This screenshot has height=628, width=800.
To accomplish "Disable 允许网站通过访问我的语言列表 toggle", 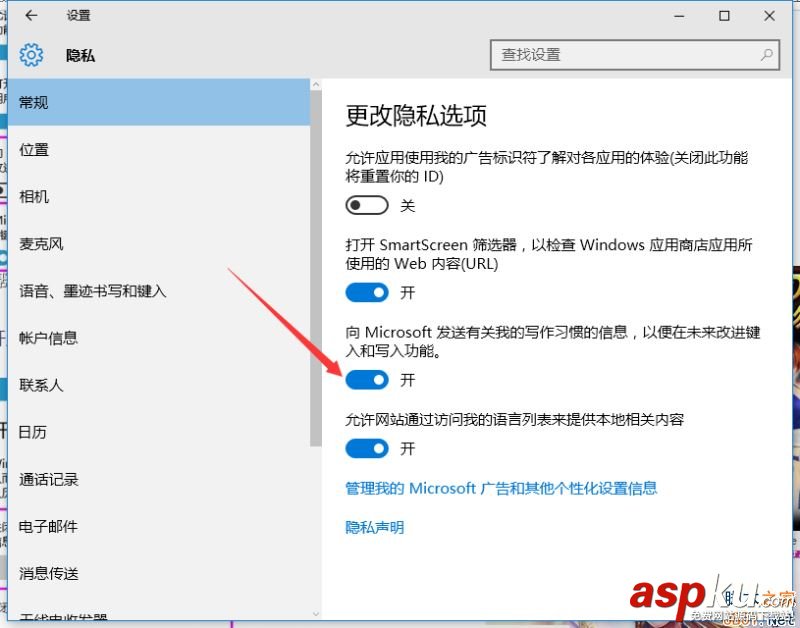I will click(366, 448).
